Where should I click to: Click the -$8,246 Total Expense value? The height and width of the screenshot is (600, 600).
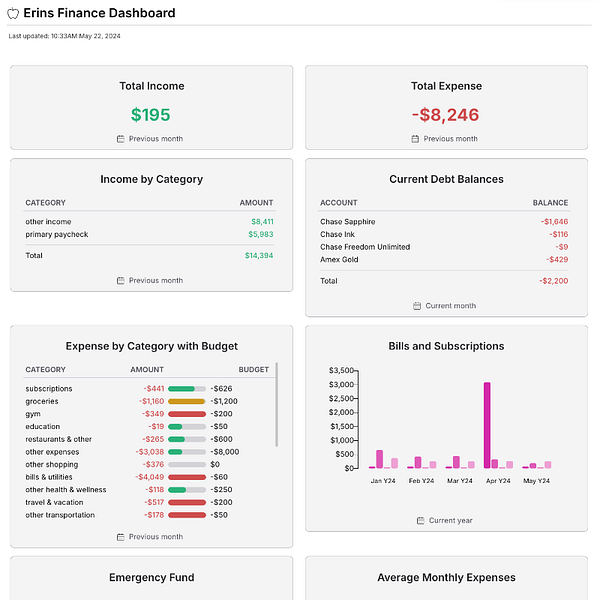tap(446, 115)
